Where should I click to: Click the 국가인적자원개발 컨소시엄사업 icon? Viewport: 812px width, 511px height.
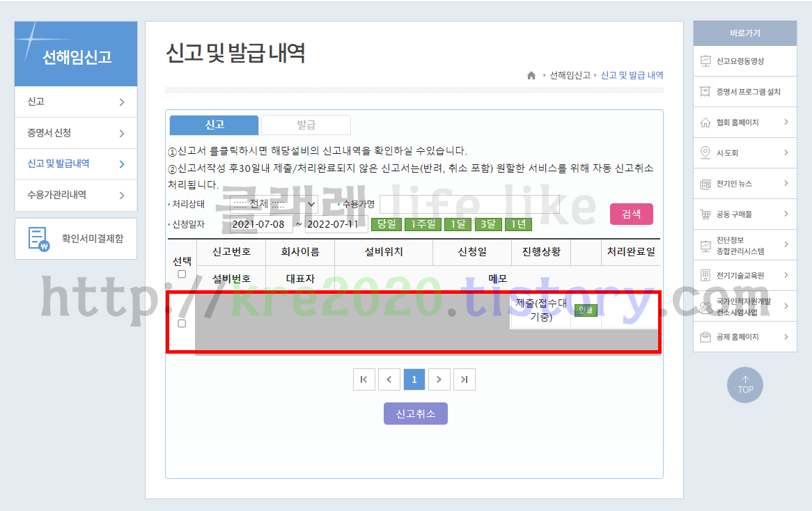point(705,307)
